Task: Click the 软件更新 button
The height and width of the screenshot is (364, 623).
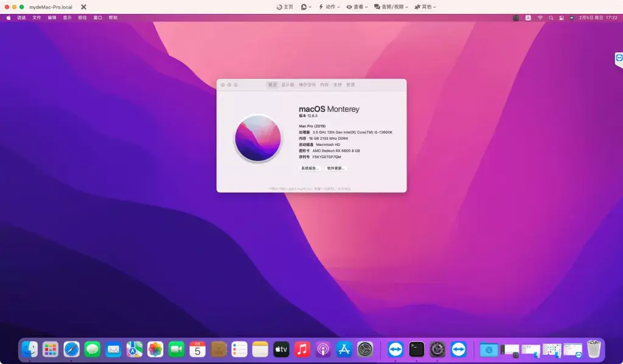Action: click(336, 168)
